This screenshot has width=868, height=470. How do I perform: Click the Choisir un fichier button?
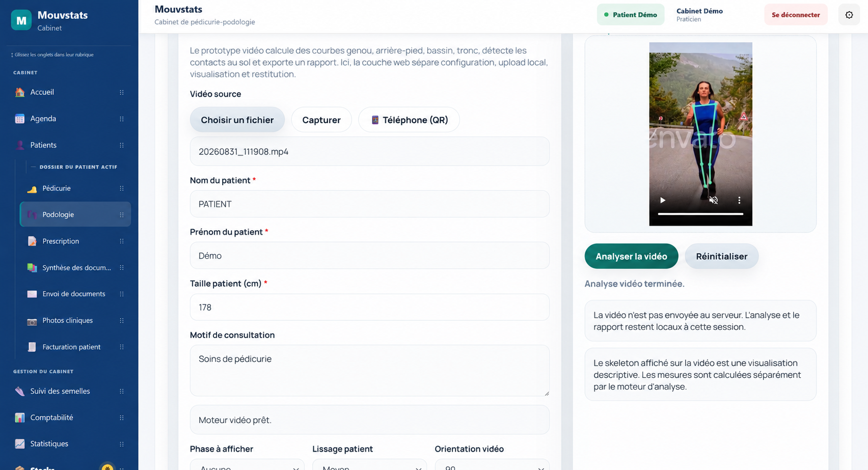point(237,120)
